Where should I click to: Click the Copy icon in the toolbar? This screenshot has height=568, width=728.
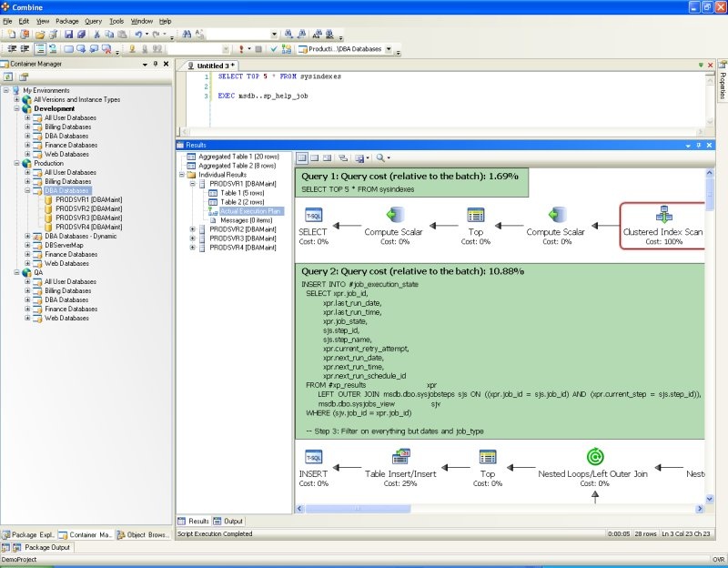107,35
